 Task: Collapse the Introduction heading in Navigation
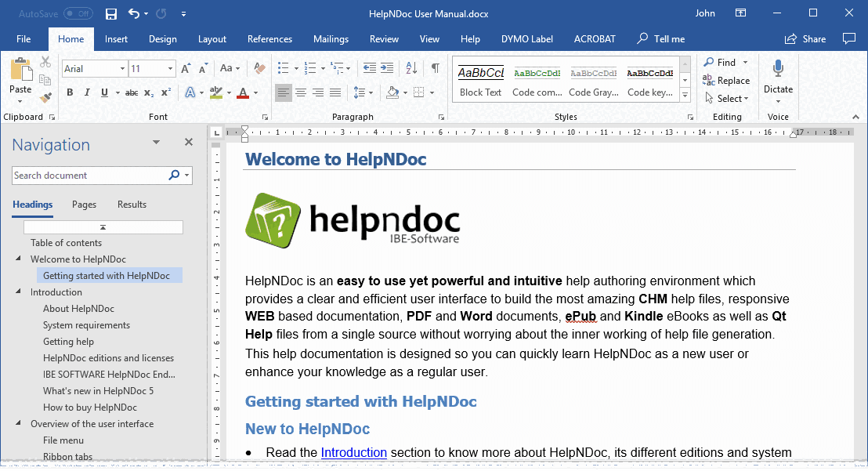point(18,292)
